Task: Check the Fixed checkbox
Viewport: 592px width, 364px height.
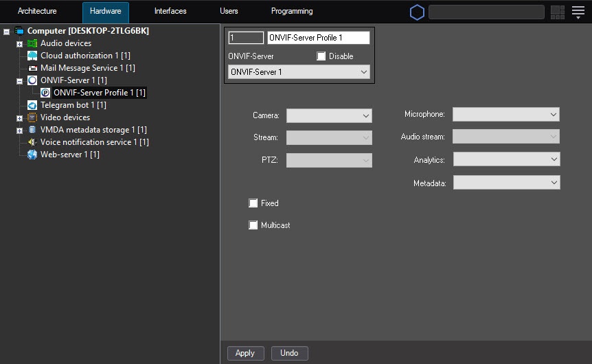Action: (x=253, y=203)
